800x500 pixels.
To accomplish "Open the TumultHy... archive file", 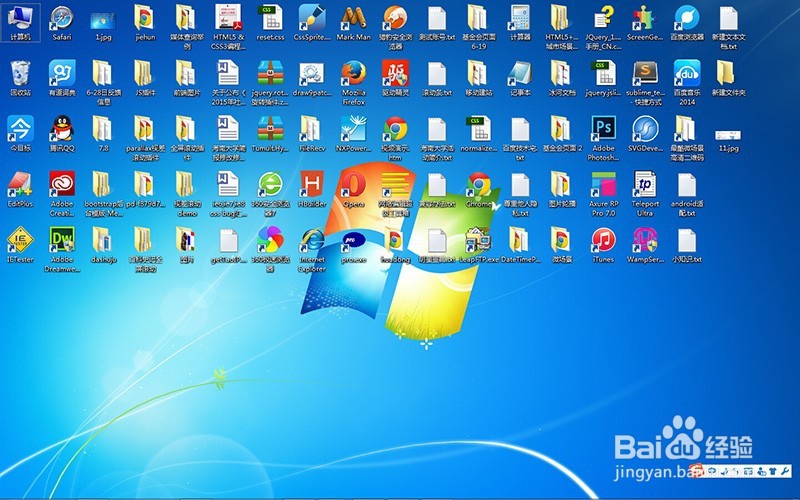I will point(270,134).
